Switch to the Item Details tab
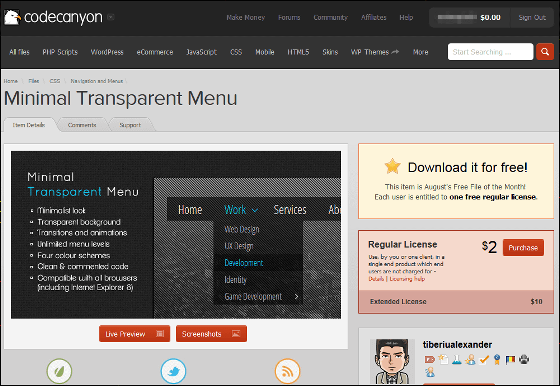Screen dimensions: 560x386 [29, 125]
